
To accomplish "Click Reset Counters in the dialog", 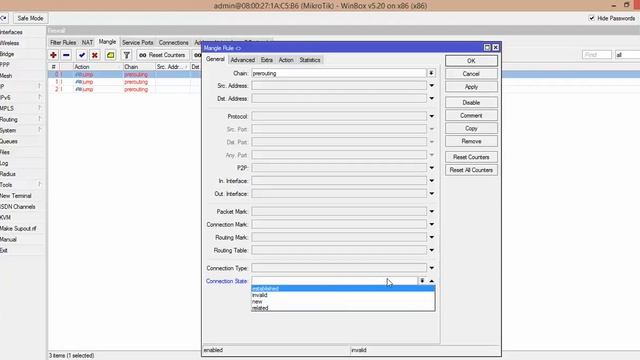I will click(x=471, y=157).
